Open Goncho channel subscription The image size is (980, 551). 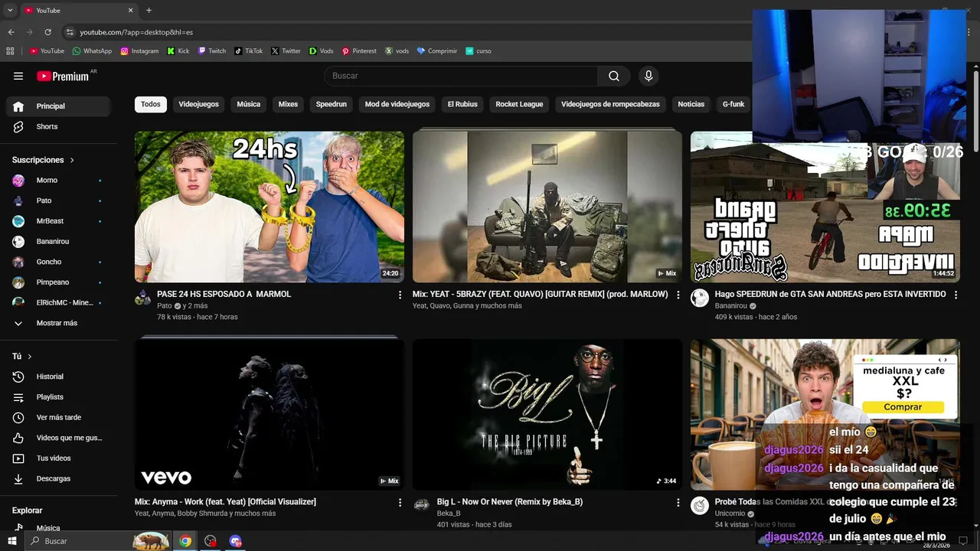point(59,262)
